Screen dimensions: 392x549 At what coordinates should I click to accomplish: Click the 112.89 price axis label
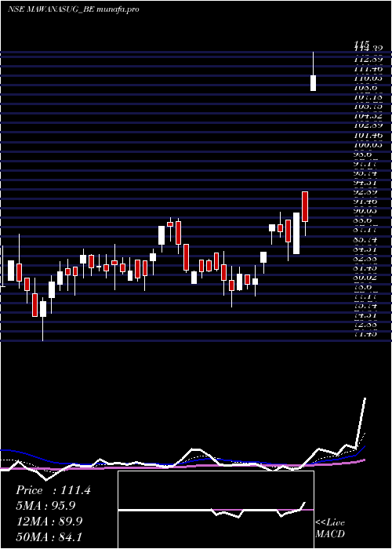click(x=368, y=60)
